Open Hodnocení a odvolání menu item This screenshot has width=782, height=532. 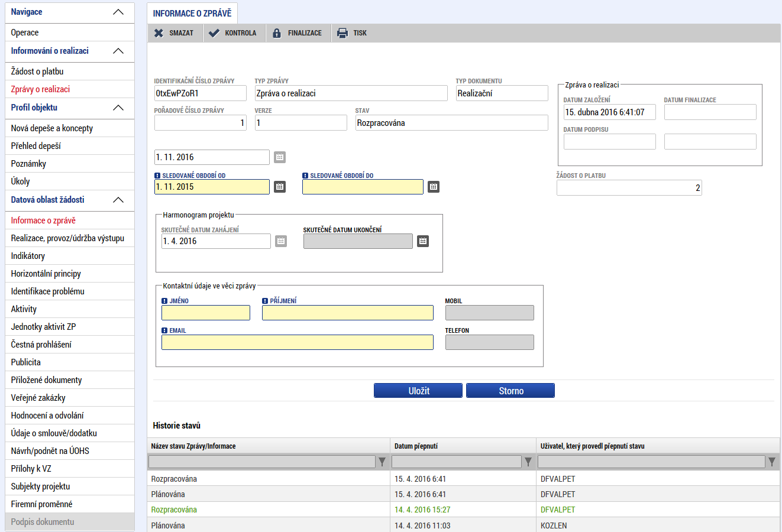[x=70, y=416]
